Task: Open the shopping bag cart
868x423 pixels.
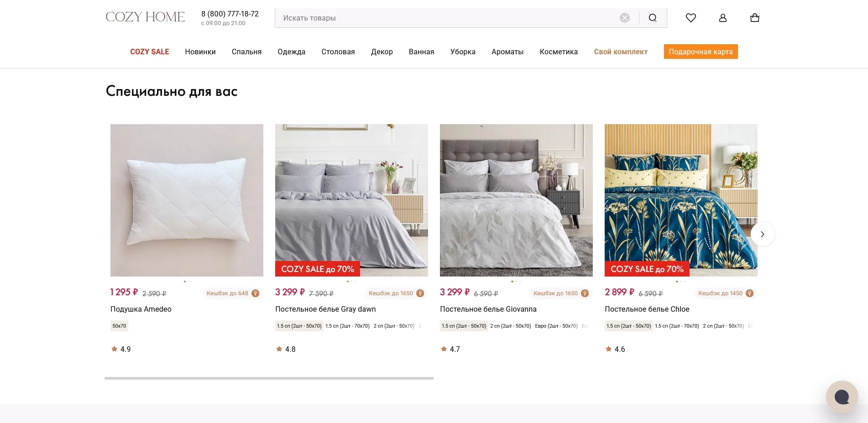Action: pyautogui.click(x=754, y=18)
